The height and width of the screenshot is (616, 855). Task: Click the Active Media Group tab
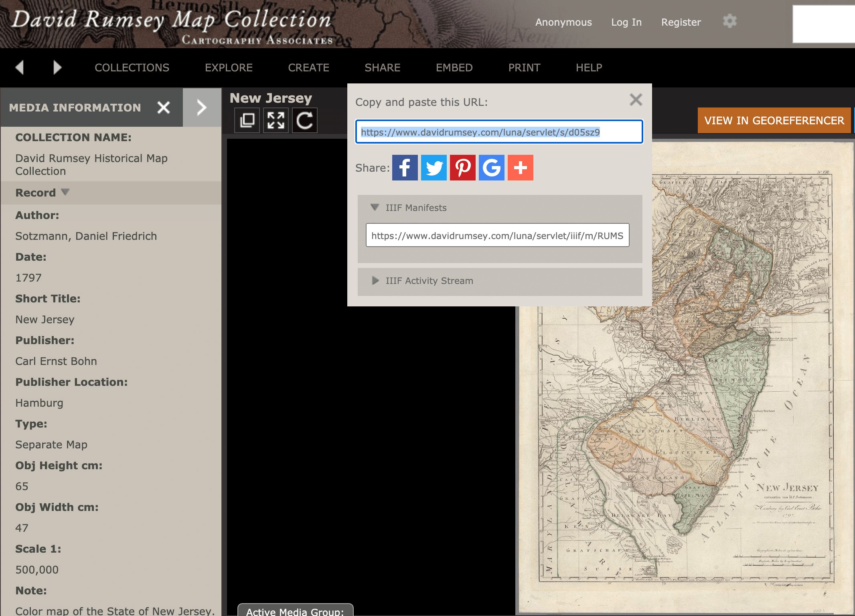tap(295, 610)
